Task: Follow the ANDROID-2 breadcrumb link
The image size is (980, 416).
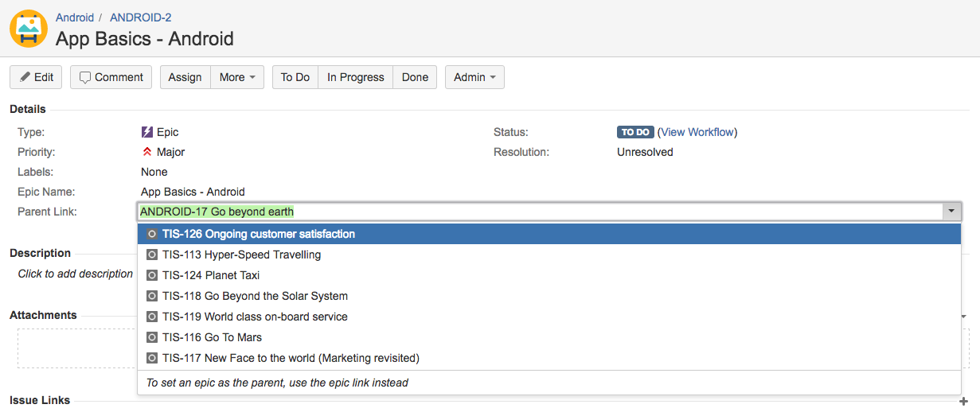Action: point(140,17)
